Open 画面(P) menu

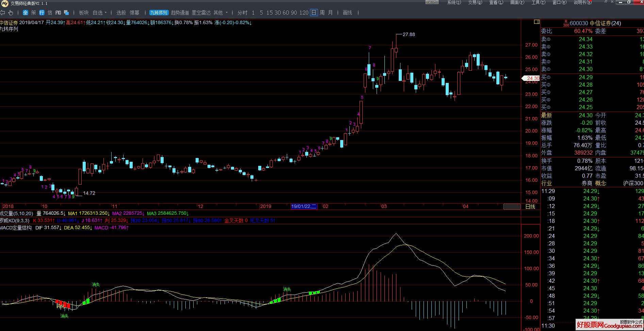517,2
